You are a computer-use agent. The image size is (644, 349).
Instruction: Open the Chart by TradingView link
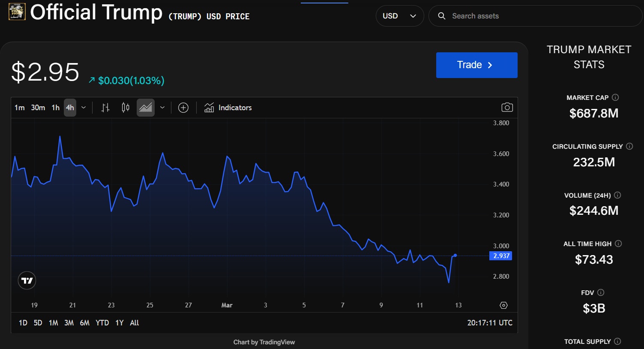[264, 342]
